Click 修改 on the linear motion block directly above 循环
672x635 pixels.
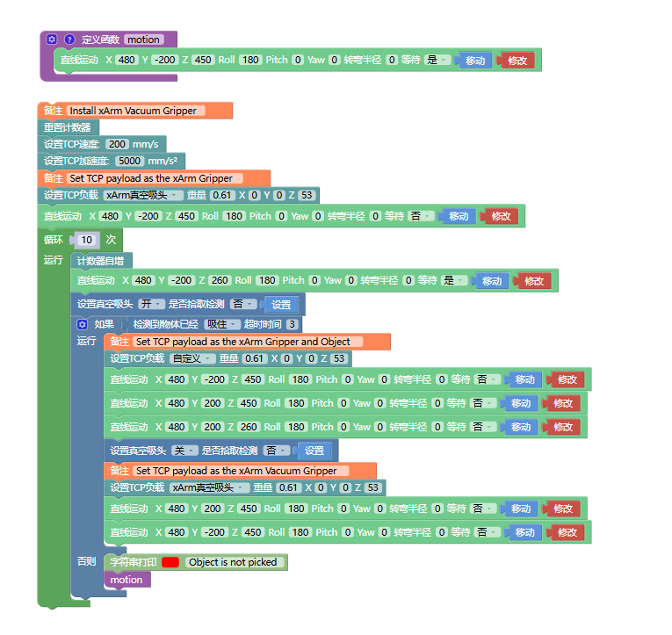(501, 216)
